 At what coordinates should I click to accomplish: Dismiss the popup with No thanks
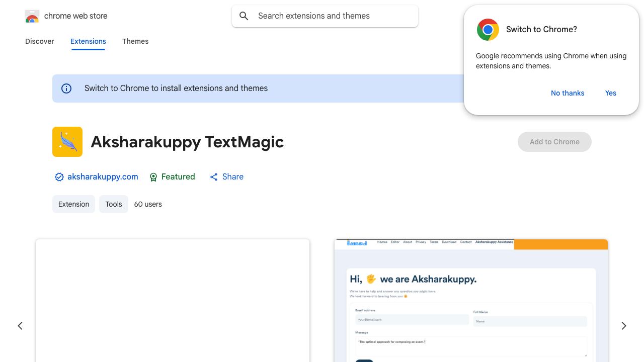[568, 93]
